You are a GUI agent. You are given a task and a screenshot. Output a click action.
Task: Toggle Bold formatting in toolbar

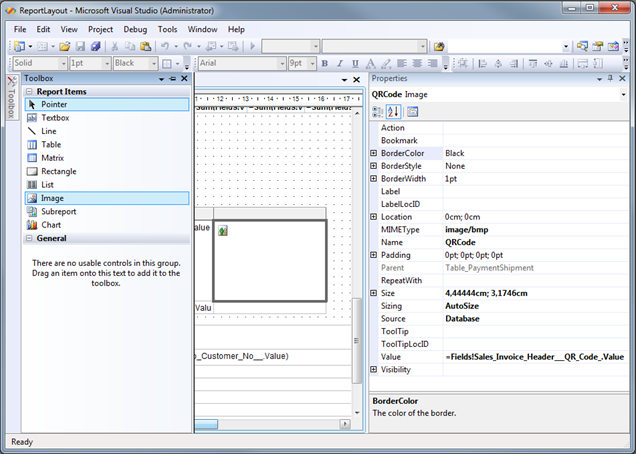[327, 63]
